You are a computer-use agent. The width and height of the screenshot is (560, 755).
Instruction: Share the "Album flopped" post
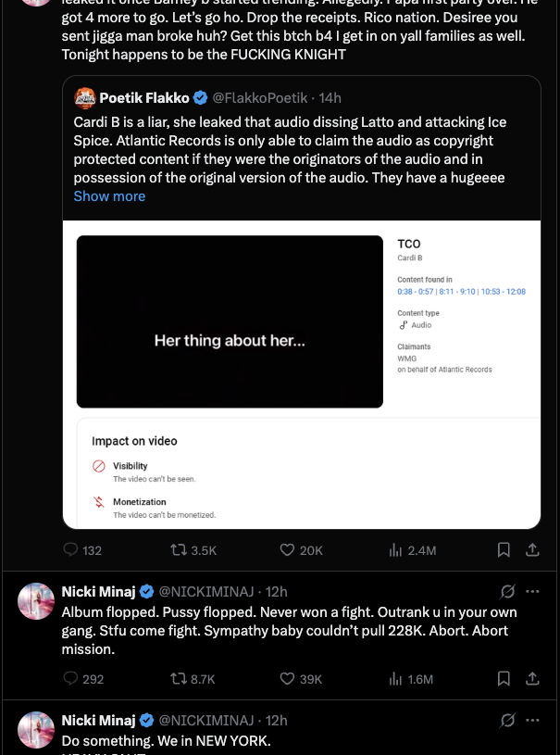click(532, 679)
